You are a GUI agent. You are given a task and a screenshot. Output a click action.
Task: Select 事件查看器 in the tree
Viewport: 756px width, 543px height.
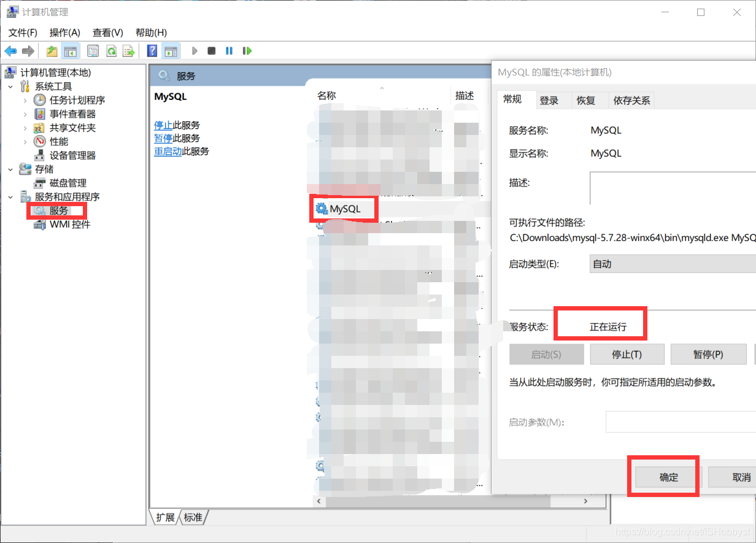point(72,114)
